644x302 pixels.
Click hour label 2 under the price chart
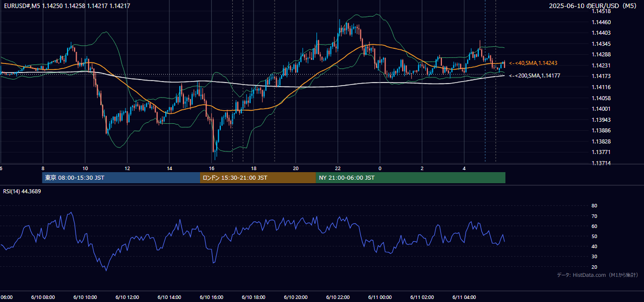point(422,168)
